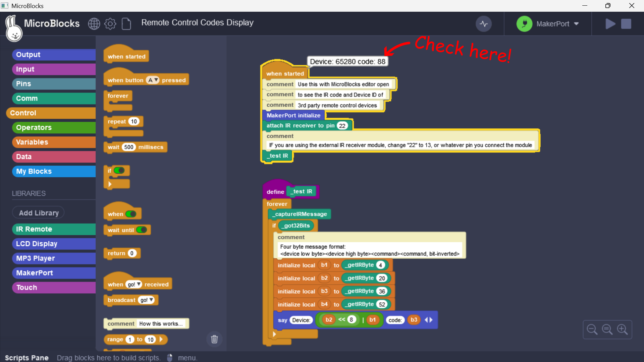Viewport: 644px width, 362px height.
Task: Expand the if block in the palette
Action: click(x=110, y=184)
